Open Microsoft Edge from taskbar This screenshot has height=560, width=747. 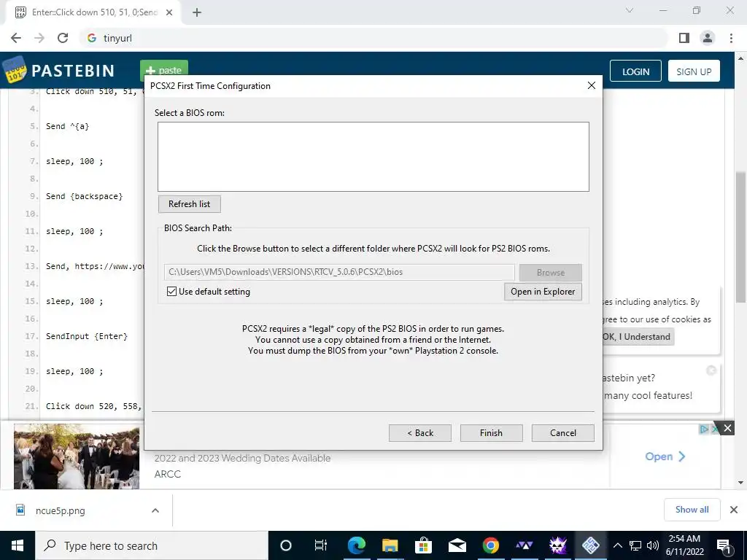point(356,545)
